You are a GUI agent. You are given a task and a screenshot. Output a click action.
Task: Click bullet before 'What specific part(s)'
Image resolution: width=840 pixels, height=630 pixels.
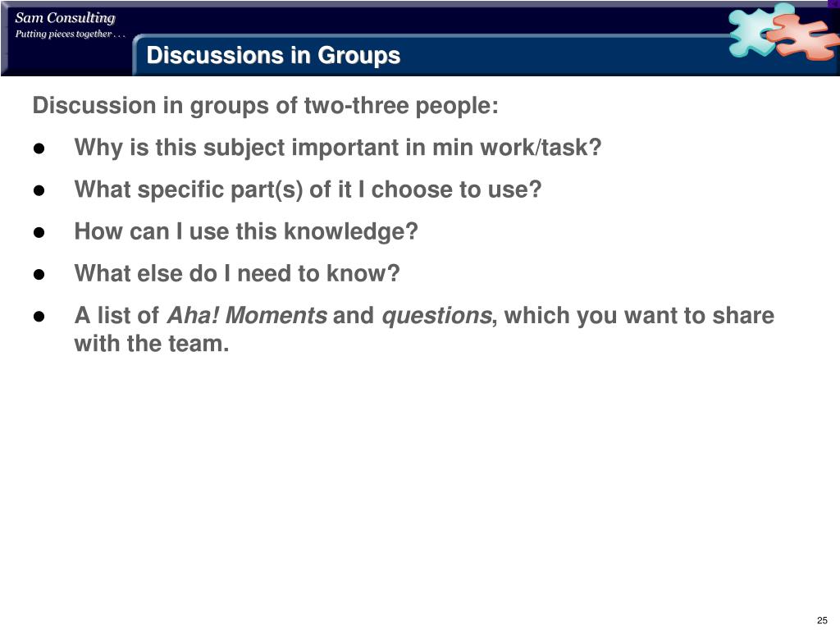pos(39,190)
